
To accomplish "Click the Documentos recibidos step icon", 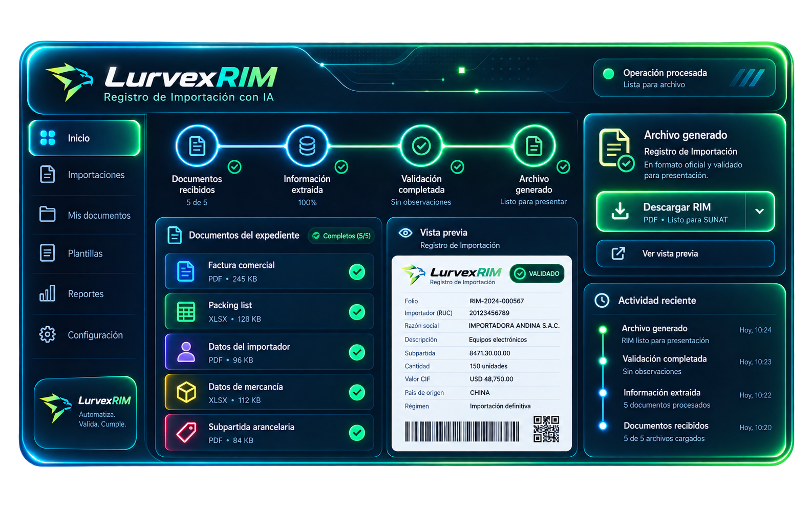I will pos(197,146).
